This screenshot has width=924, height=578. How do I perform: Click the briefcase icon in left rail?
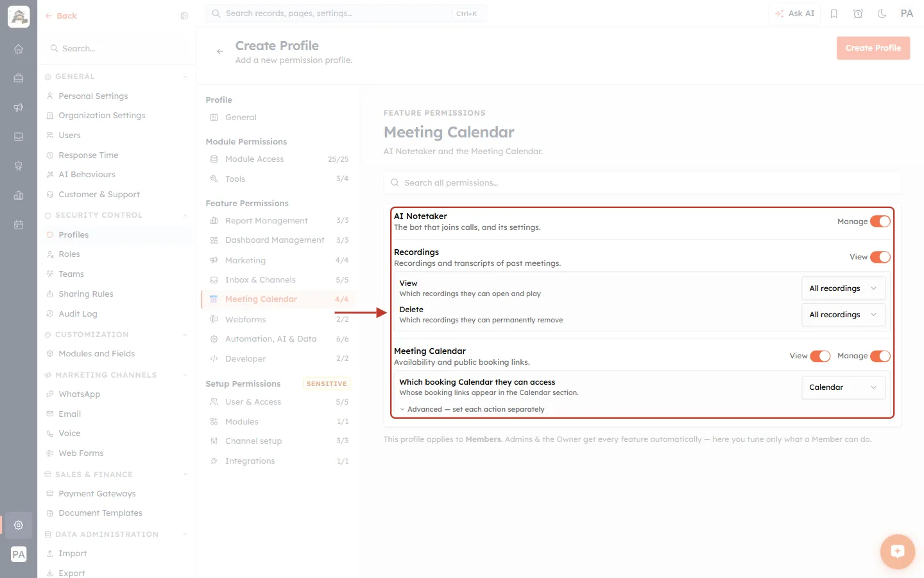coord(19,78)
